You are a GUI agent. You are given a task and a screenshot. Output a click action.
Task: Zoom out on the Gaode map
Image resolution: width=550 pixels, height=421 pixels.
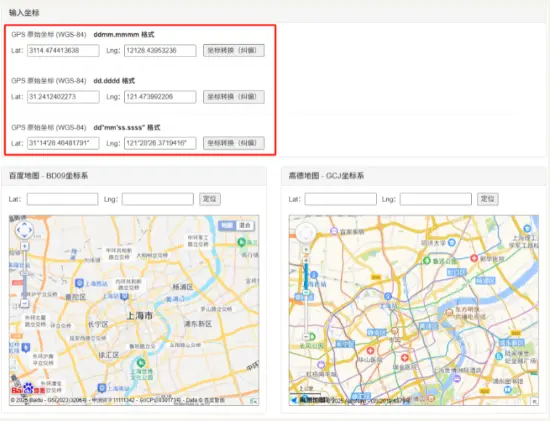pyautogui.click(x=306, y=337)
